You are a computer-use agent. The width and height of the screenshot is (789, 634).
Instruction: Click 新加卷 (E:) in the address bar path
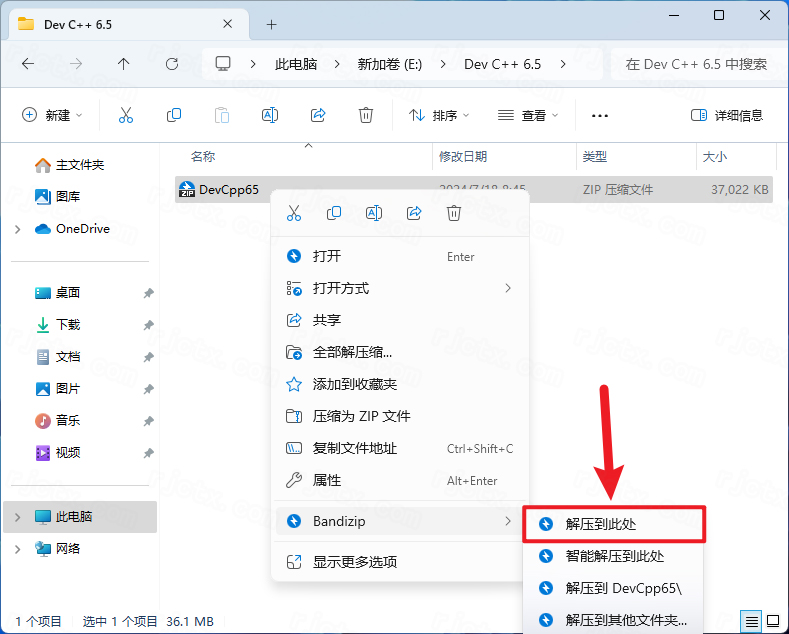pyautogui.click(x=389, y=64)
